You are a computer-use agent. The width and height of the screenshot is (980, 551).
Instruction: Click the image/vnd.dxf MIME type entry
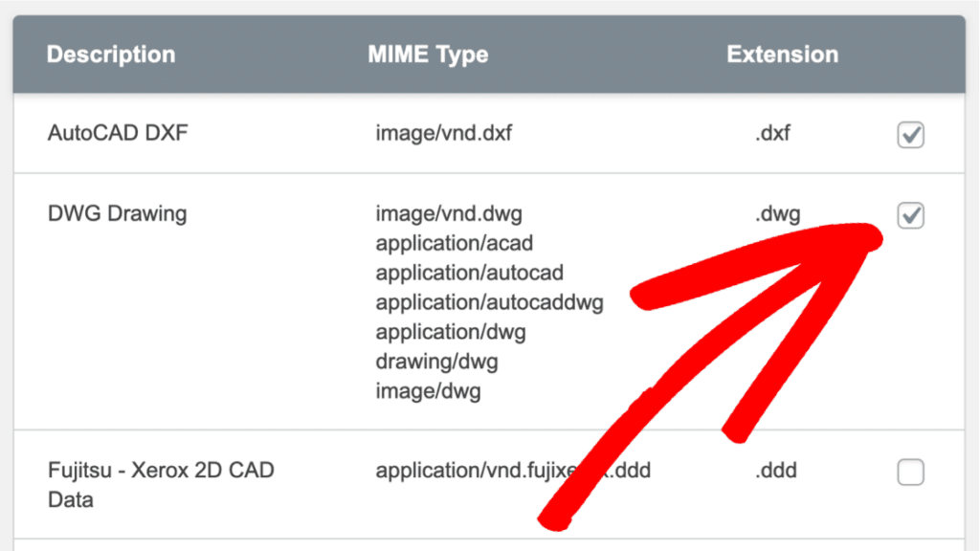444,132
